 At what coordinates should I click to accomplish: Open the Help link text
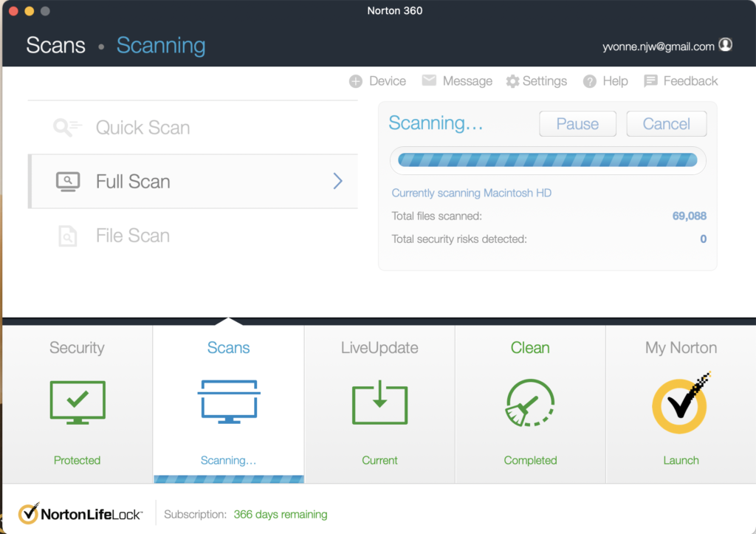pyautogui.click(x=615, y=81)
